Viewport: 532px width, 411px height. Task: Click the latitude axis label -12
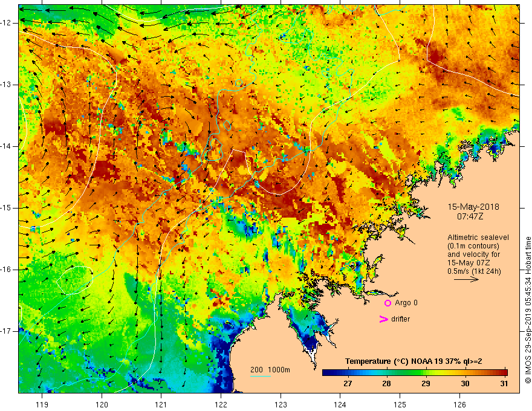pyautogui.click(x=6, y=23)
